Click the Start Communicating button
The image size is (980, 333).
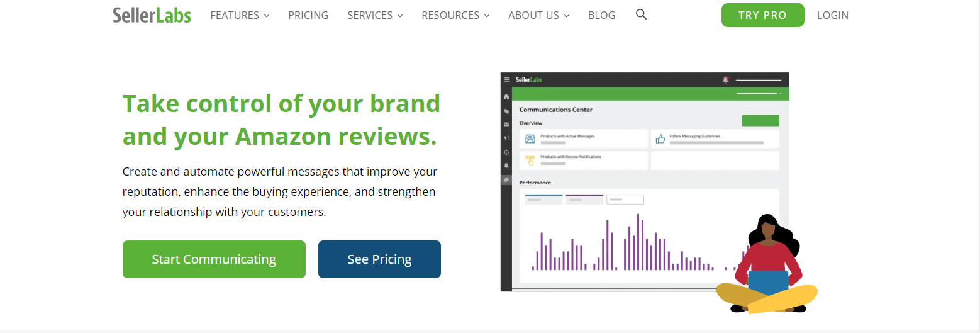[214, 259]
